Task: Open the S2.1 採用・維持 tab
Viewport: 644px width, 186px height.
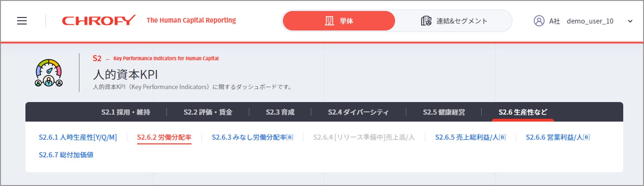Action: tap(125, 112)
